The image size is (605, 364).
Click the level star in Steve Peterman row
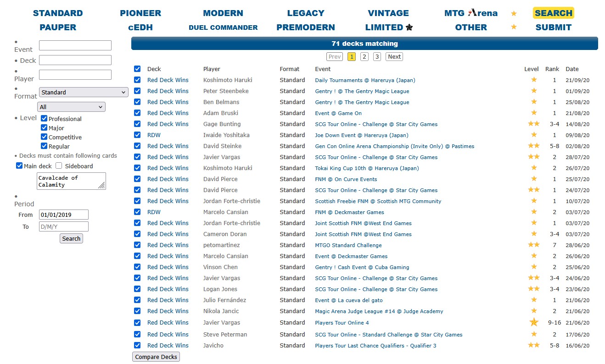(534, 334)
